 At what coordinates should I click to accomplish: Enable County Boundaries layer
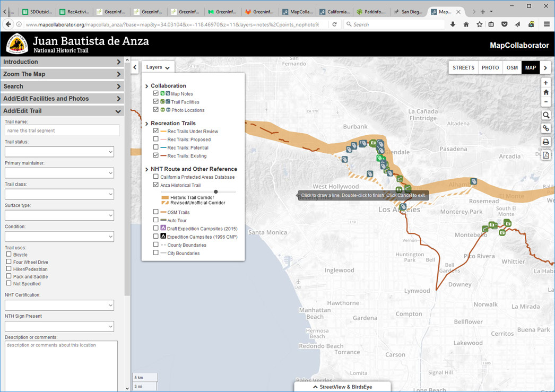coord(156,244)
